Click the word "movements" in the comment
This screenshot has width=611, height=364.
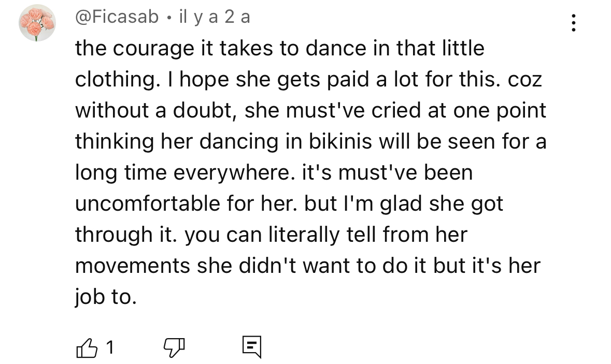pos(133,266)
